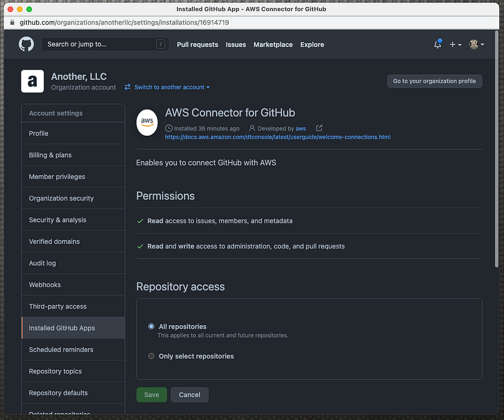
Task: Open Pull requests in top navigation
Action: [x=198, y=45]
